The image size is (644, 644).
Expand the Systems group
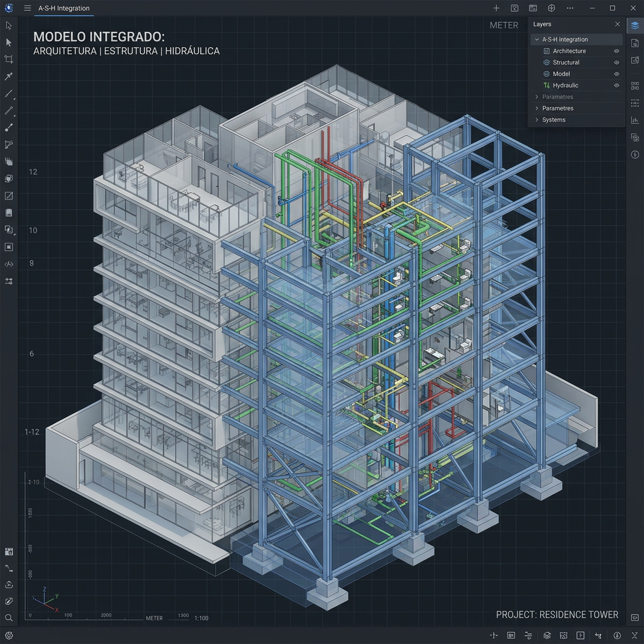(537, 120)
